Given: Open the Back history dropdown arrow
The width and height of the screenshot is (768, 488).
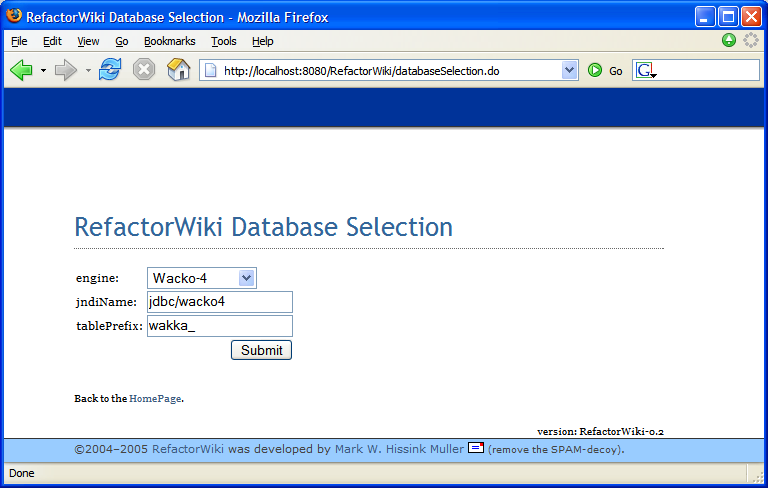Looking at the screenshot, I should tap(43, 71).
